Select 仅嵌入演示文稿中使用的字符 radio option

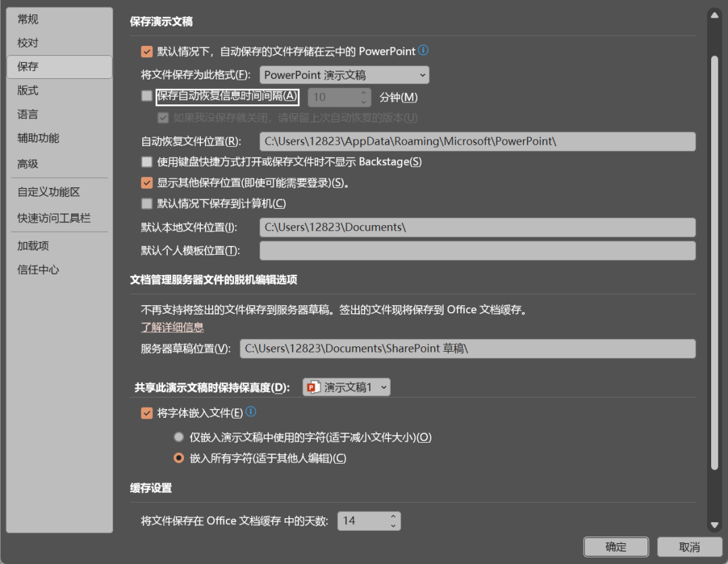pyautogui.click(x=179, y=437)
